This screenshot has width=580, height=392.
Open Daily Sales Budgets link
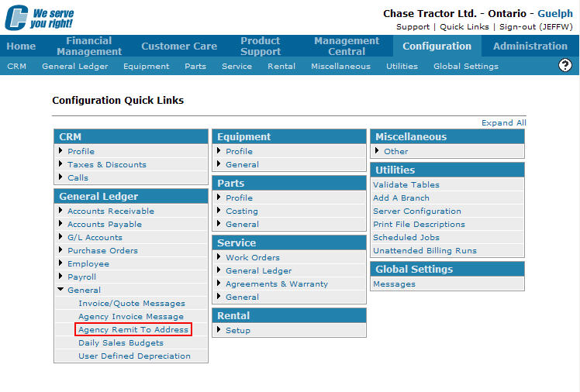[121, 343]
